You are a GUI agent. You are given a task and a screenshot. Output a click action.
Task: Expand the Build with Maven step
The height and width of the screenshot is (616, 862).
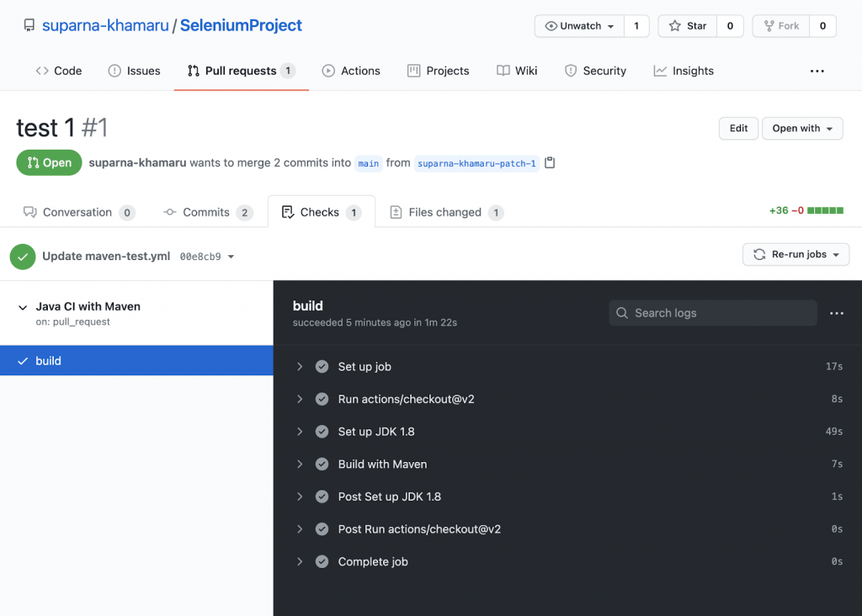(x=300, y=465)
